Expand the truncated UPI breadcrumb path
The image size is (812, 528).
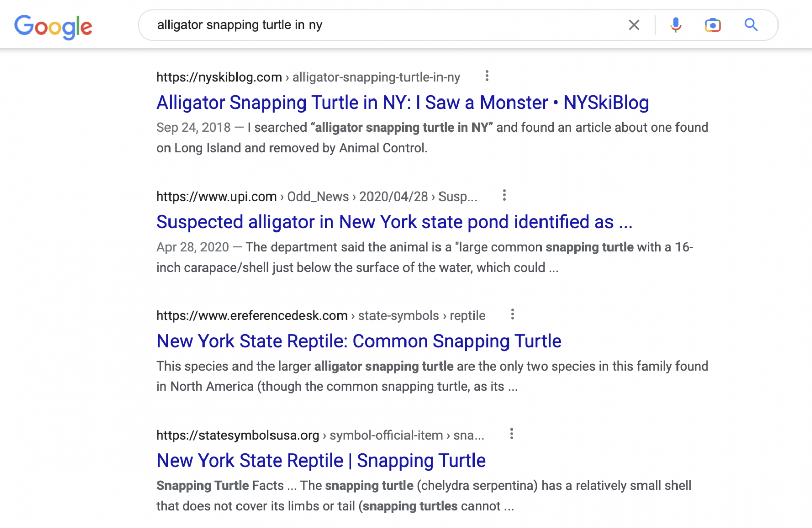460,196
